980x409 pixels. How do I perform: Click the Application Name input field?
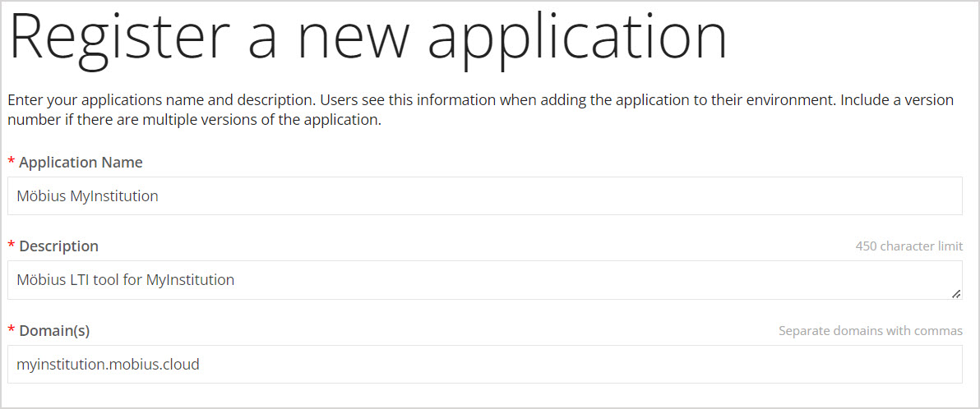[484, 196]
